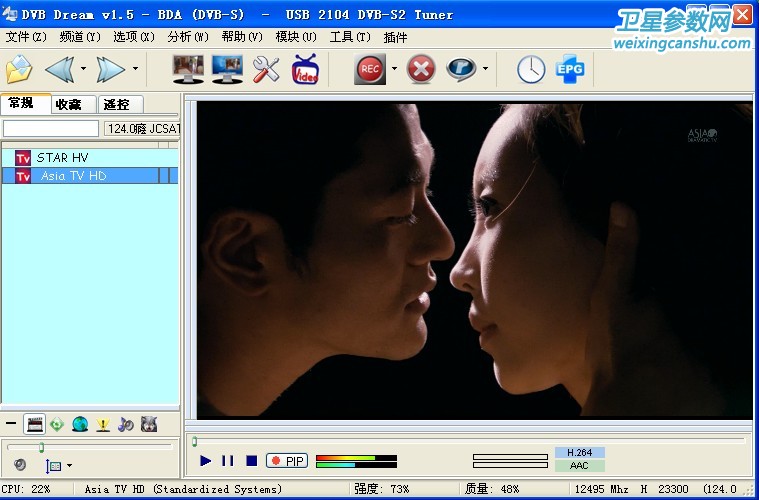Toggle the PIP picture-in-picture button
This screenshot has height=500, width=759.
coord(287,461)
